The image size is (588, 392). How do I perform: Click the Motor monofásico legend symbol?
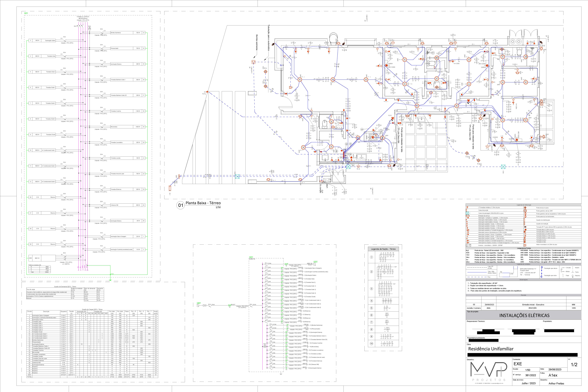tap(525, 245)
